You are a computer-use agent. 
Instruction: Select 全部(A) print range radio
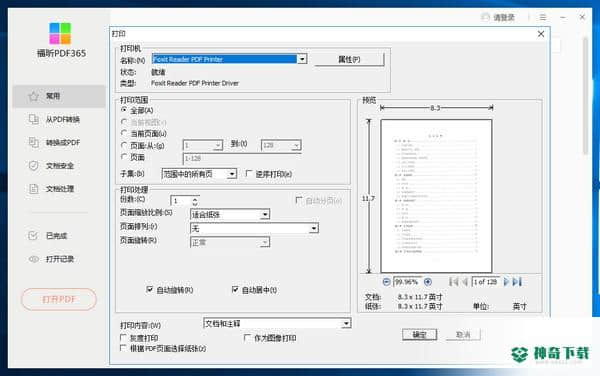pos(124,110)
